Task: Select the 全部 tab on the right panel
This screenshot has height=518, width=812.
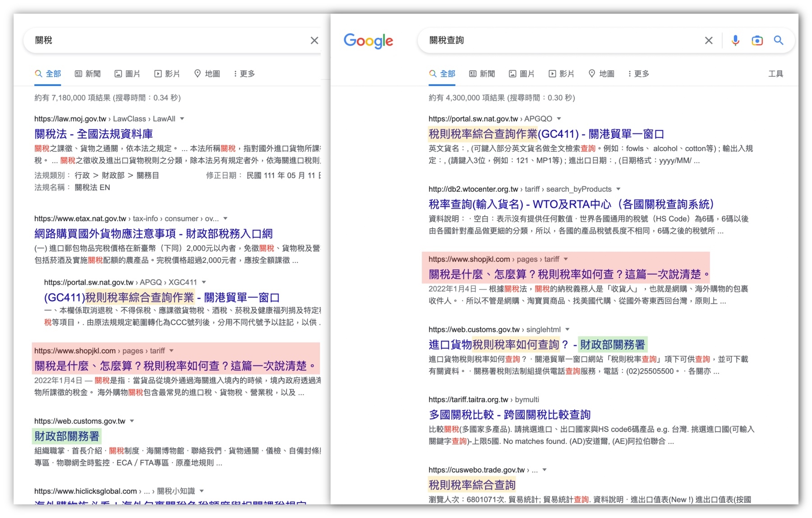Action: coord(443,74)
